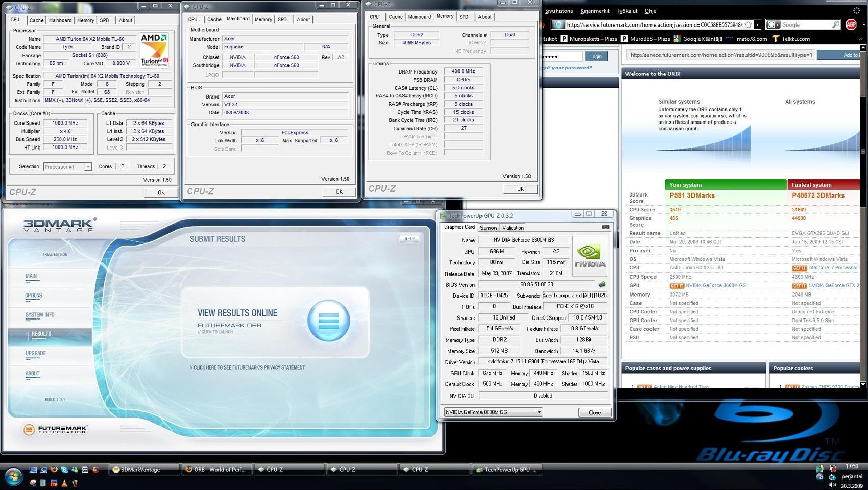Switch to 3DMarkVantage taskbar button
Viewport: 868px width, 490px height.
pos(144,470)
